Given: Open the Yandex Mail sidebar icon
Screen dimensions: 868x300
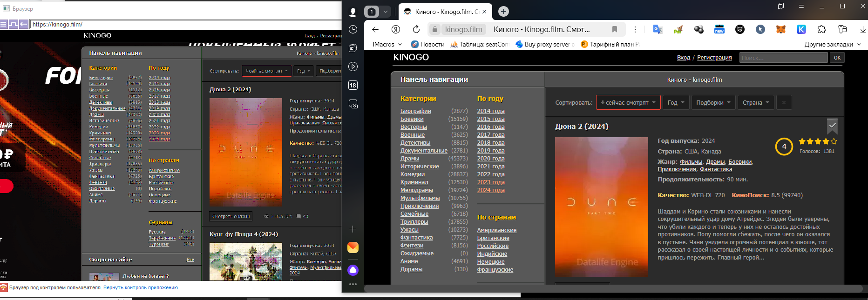Looking at the screenshot, I should pyautogui.click(x=353, y=247).
